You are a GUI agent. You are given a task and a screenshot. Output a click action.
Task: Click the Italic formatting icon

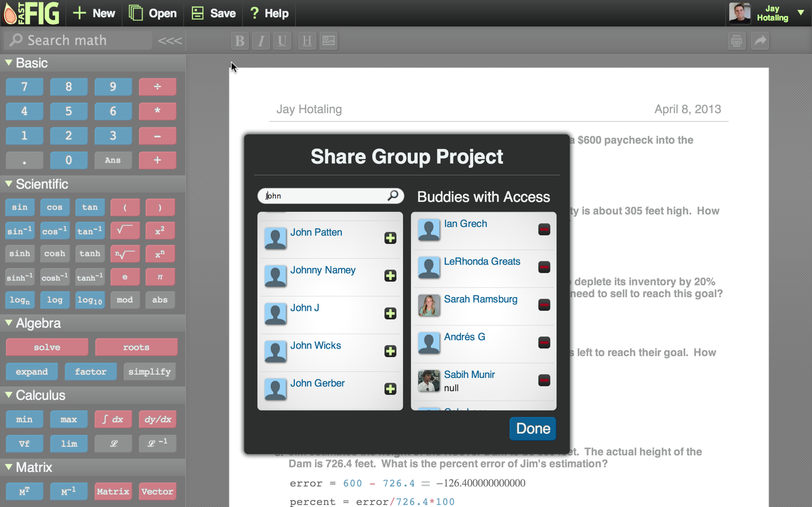pyautogui.click(x=261, y=41)
